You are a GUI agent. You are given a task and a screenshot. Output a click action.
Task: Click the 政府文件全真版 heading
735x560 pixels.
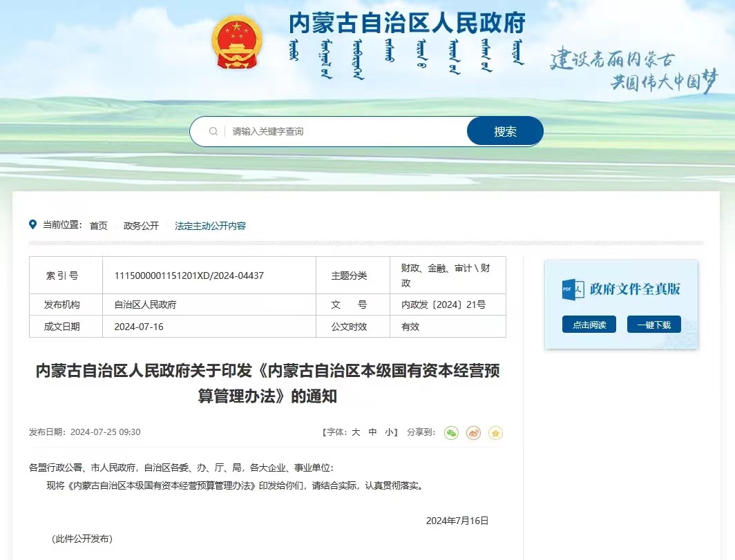(x=635, y=289)
